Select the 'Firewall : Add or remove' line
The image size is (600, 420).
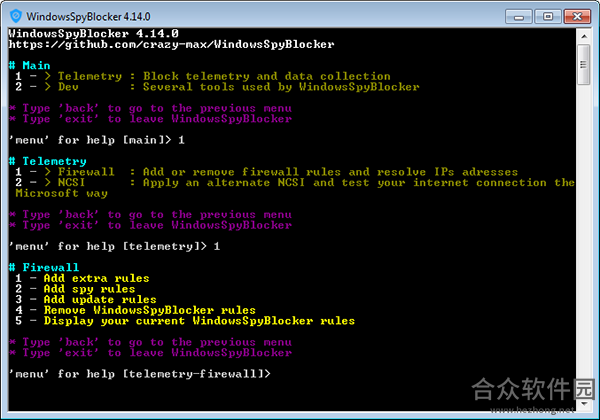coord(267,172)
